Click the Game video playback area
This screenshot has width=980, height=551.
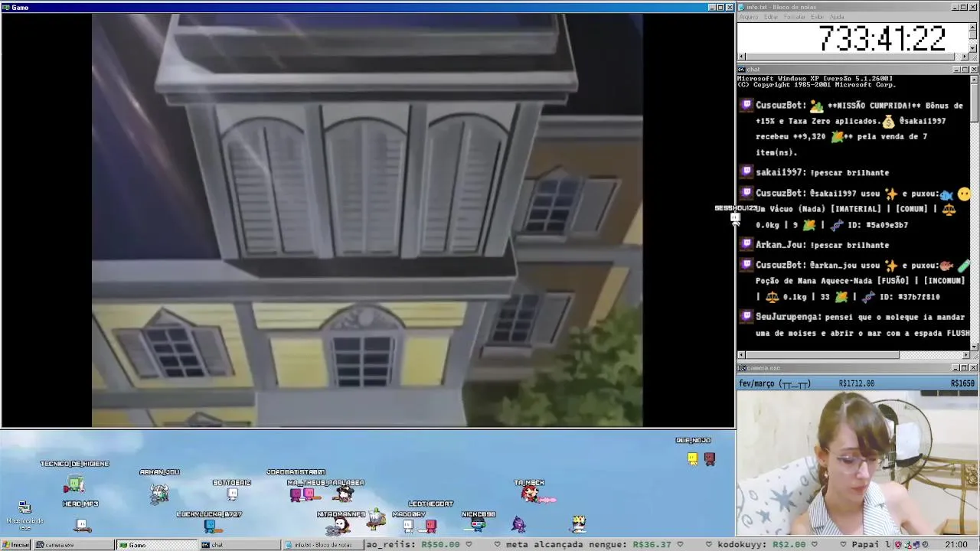tap(367, 220)
